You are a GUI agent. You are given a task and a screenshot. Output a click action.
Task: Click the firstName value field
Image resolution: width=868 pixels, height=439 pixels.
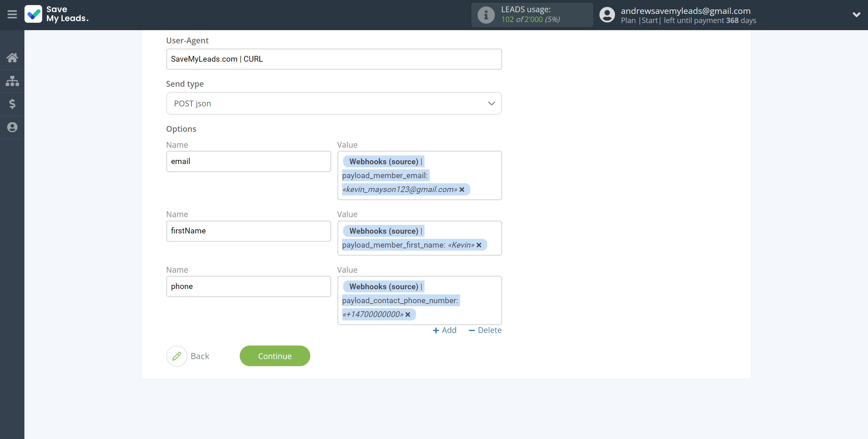coord(419,238)
